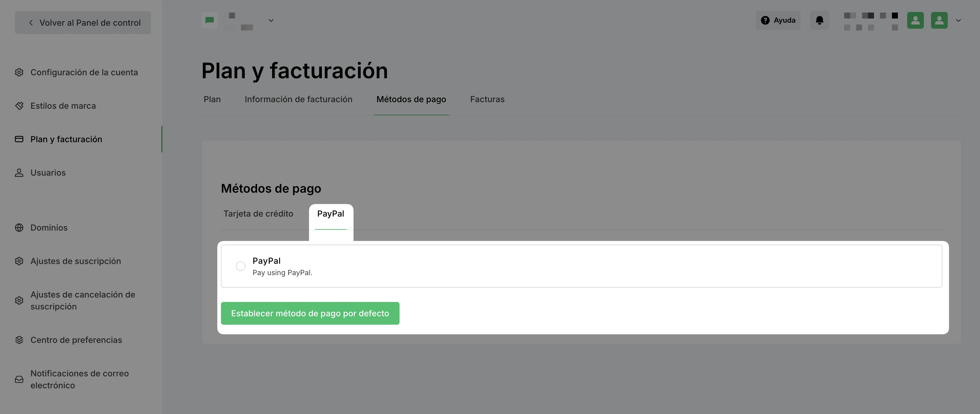This screenshot has width=980, height=414.
Task: Expand the account switcher chevron beside the logo
Action: (x=271, y=21)
